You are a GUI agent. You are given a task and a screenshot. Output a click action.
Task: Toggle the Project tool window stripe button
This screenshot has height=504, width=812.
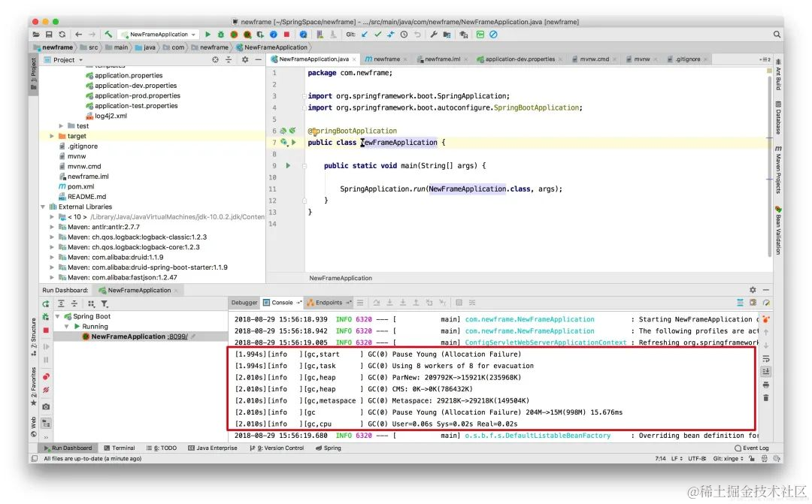click(34, 74)
